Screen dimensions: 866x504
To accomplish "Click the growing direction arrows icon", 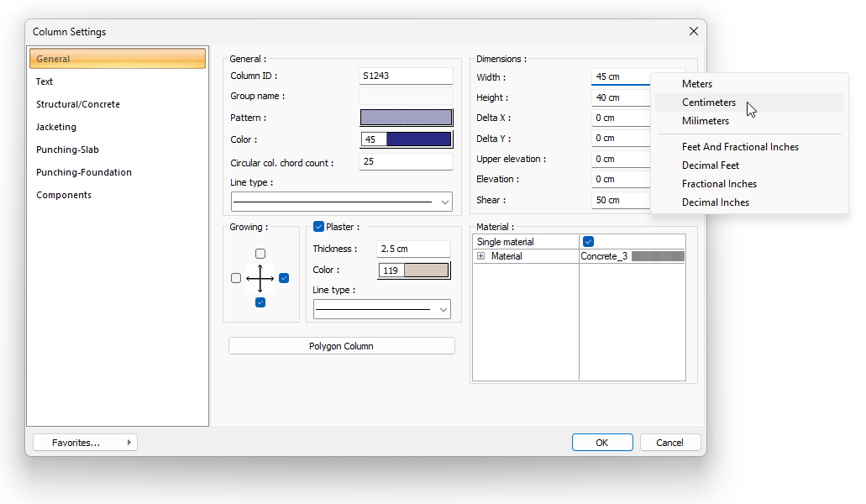I will tap(260, 278).
